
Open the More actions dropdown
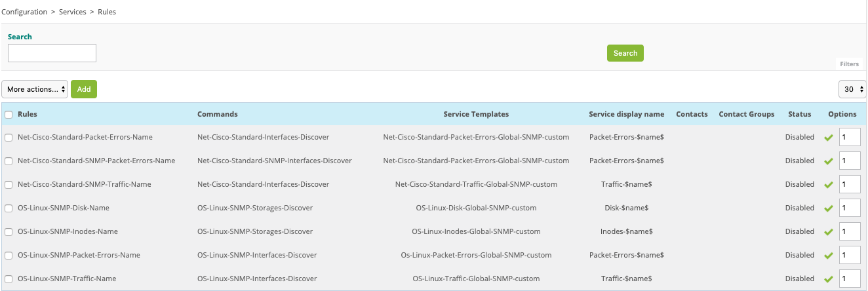tap(35, 89)
